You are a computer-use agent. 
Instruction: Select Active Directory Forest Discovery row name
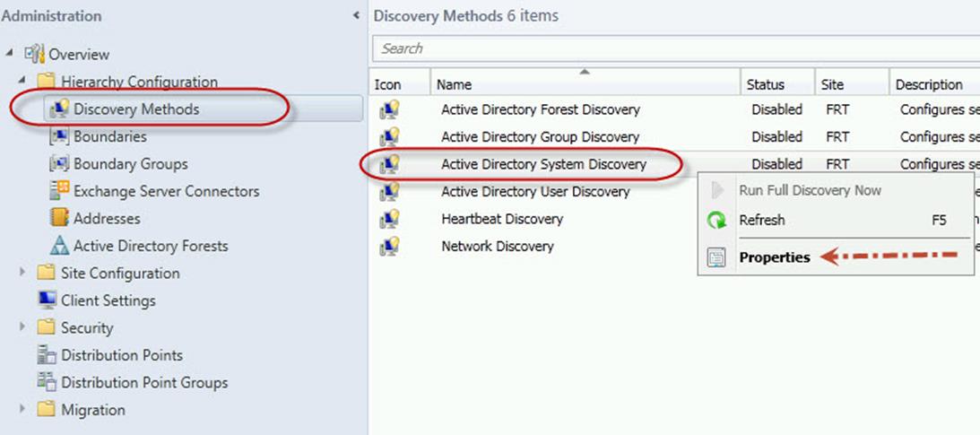click(541, 109)
